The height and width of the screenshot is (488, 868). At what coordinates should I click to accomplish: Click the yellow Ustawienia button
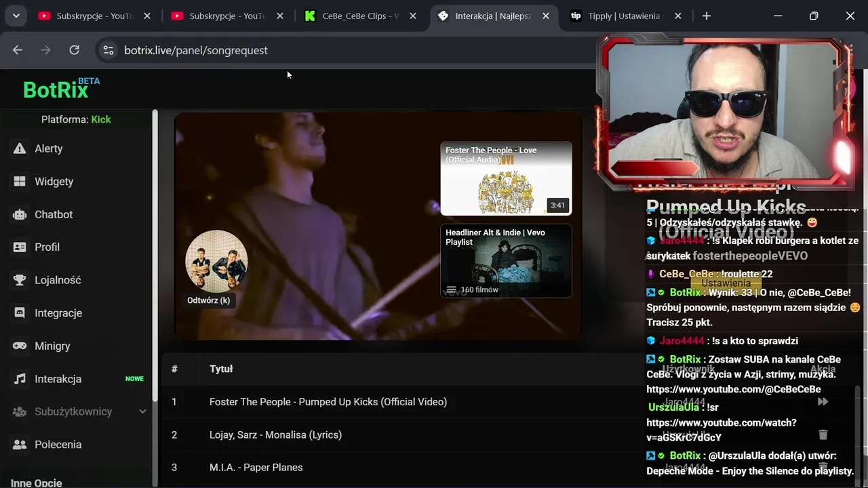coord(726,283)
